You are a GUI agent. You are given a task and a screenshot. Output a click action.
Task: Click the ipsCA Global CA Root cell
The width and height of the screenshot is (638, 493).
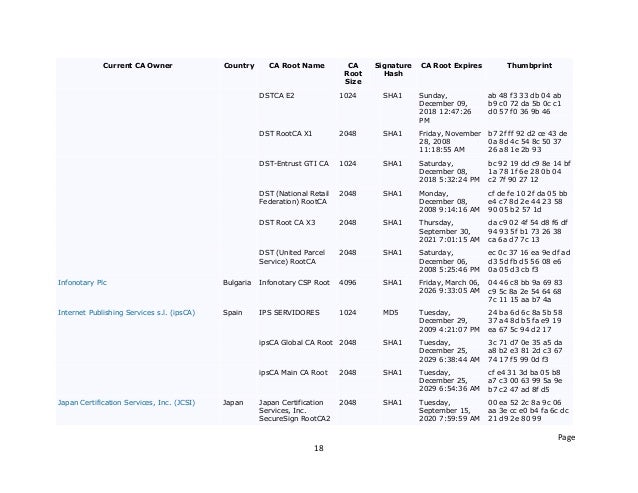click(296, 342)
